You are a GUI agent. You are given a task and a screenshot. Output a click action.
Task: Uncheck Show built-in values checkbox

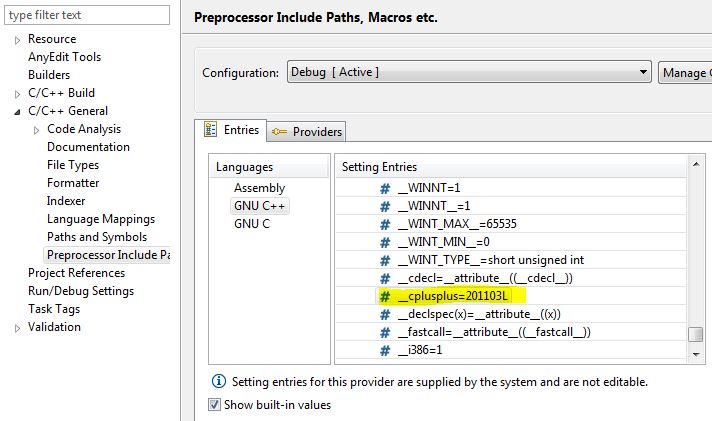[215, 405]
